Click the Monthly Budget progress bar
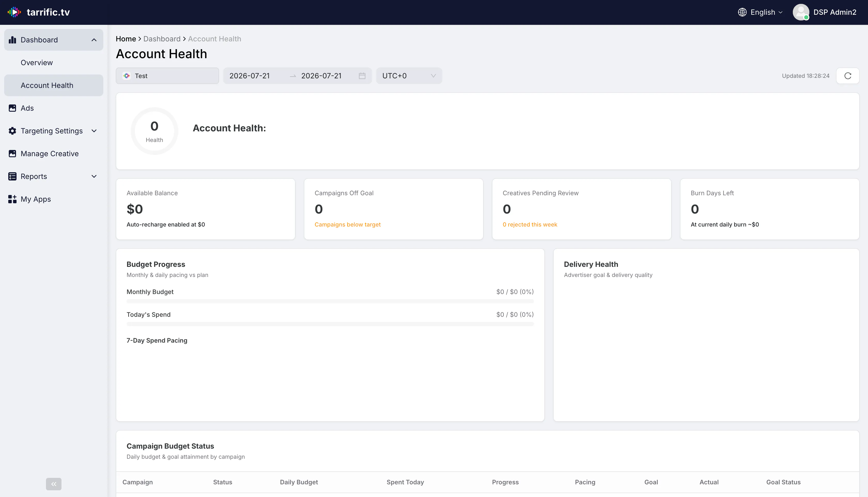The width and height of the screenshot is (868, 497). pyautogui.click(x=330, y=301)
